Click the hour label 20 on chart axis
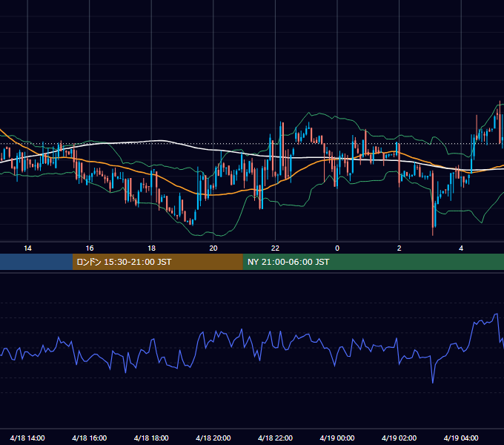This screenshot has height=445, width=504. click(213, 248)
